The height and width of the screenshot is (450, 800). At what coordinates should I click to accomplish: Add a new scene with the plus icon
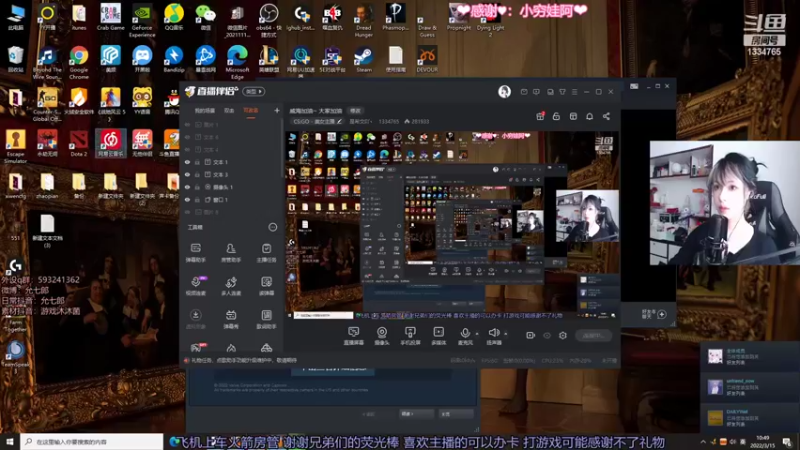pos(277,110)
